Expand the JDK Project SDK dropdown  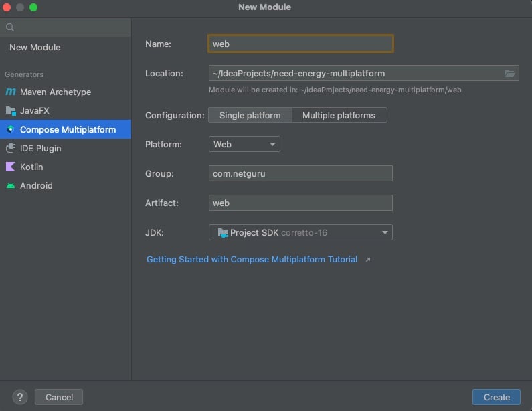[x=300, y=232]
